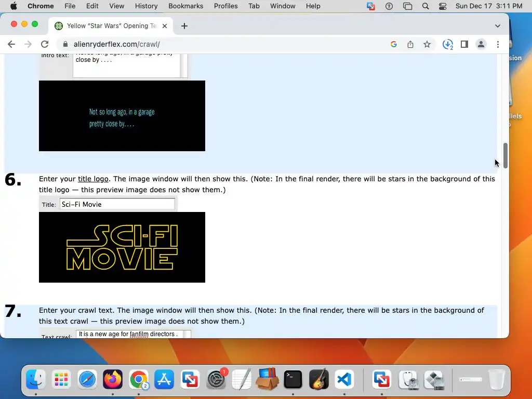Launch Firefox from the Dock
Viewport: 532px width, 399px height.
tap(113, 379)
